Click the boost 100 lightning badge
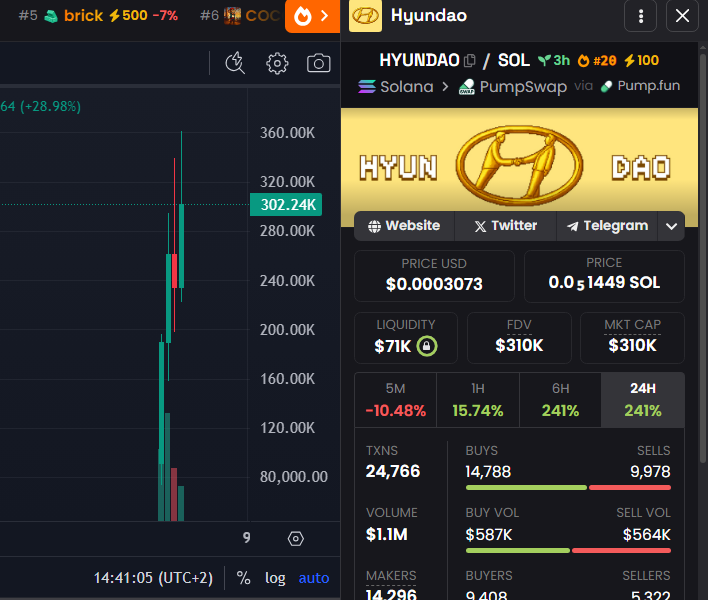Image resolution: width=708 pixels, height=600 pixels. point(642,60)
